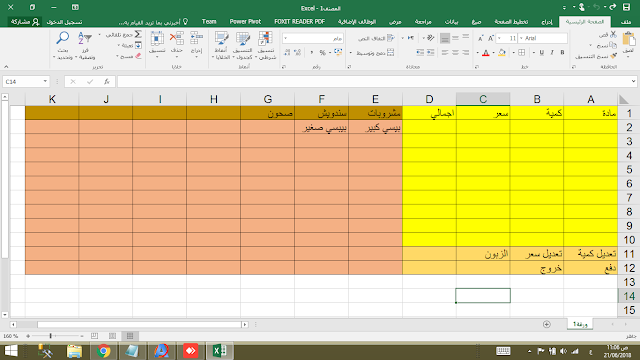Open the FOXIT READER PDF tab
Screen dimensions: 640x360
[x=300, y=22]
